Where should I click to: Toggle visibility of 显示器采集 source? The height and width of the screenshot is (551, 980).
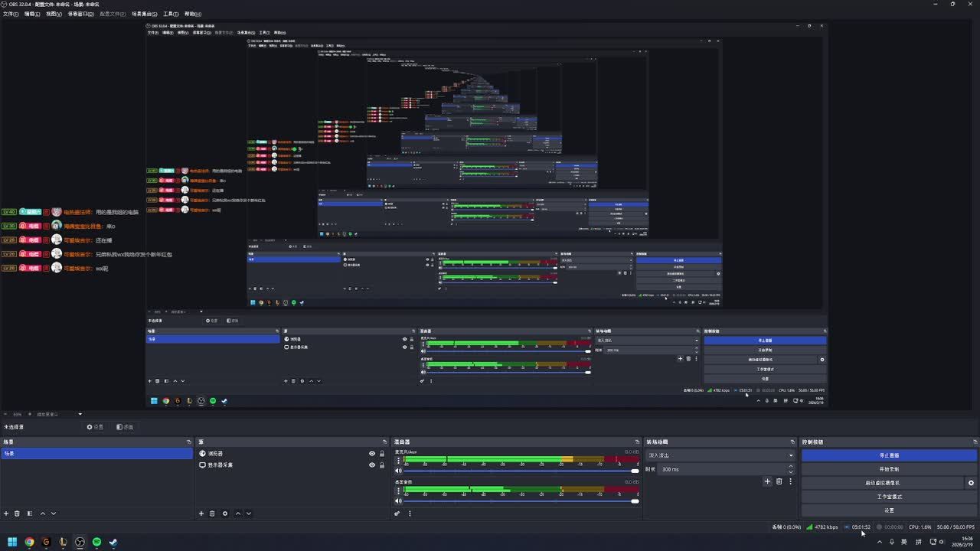372,465
